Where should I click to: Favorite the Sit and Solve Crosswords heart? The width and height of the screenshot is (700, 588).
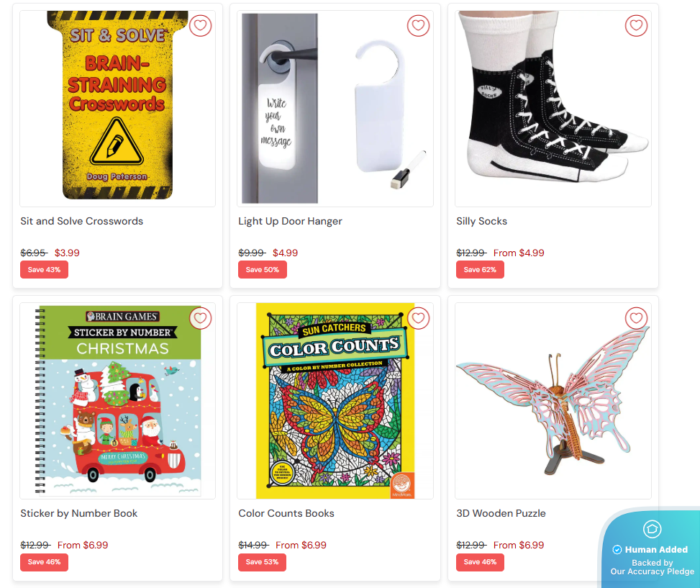(200, 25)
